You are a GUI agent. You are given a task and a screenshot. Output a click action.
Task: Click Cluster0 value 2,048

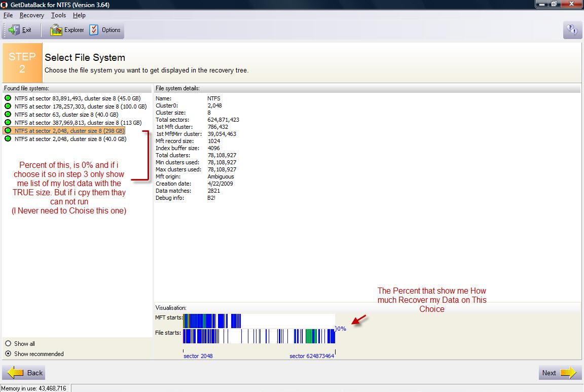pos(214,105)
